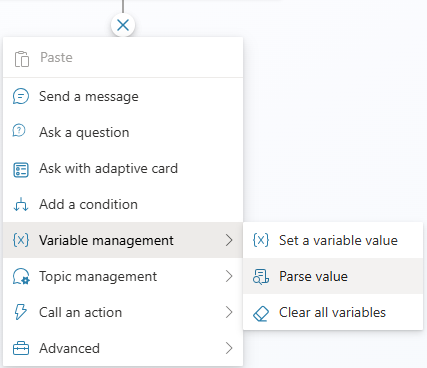
Task: Click the Ask a question bubble icon
Action: point(19,131)
